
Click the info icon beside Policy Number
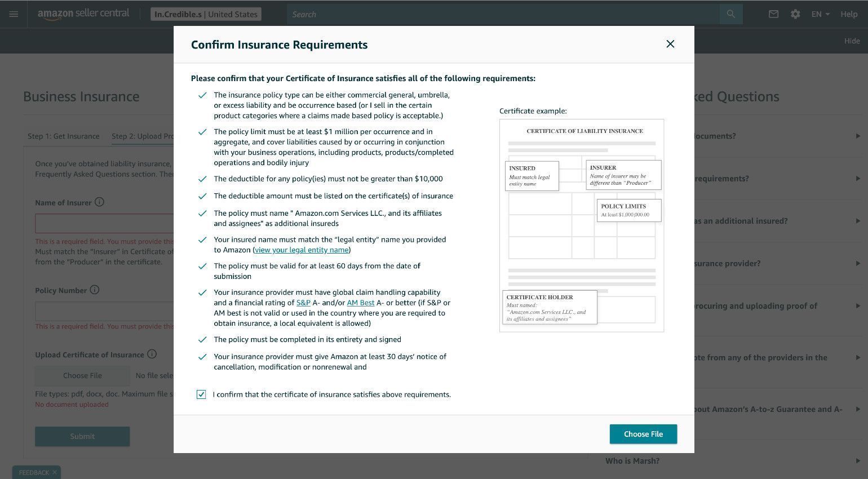(x=94, y=290)
